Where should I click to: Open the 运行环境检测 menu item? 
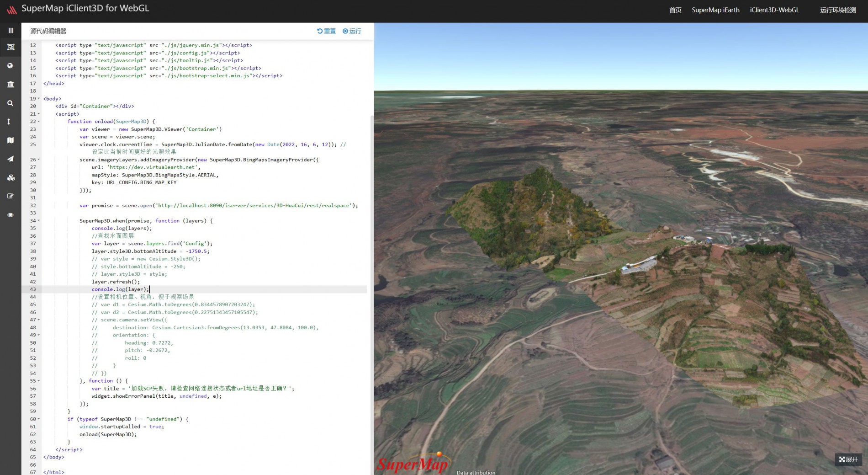(838, 10)
